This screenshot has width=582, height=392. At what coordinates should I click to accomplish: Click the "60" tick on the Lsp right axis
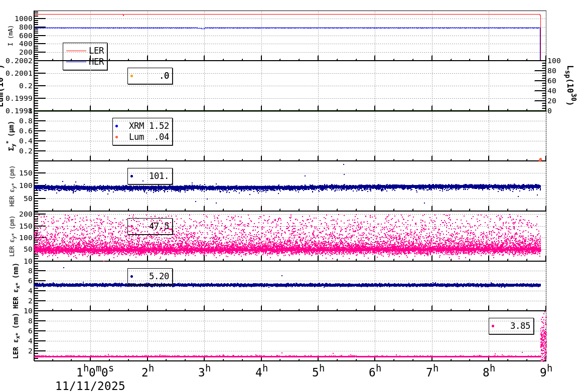click(552, 81)
